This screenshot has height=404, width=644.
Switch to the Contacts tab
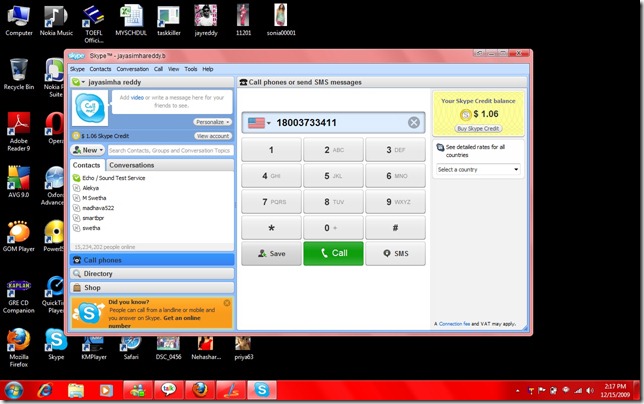click(87, 165)
